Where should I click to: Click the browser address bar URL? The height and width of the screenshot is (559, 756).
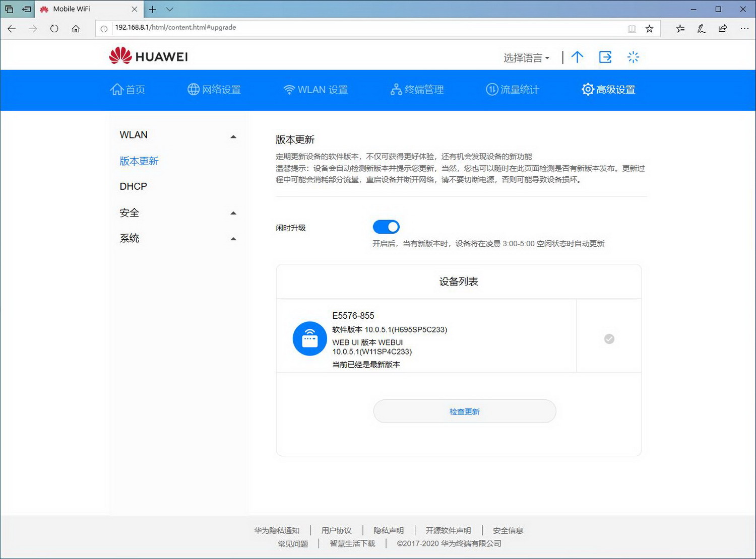[x=175, y=28]
